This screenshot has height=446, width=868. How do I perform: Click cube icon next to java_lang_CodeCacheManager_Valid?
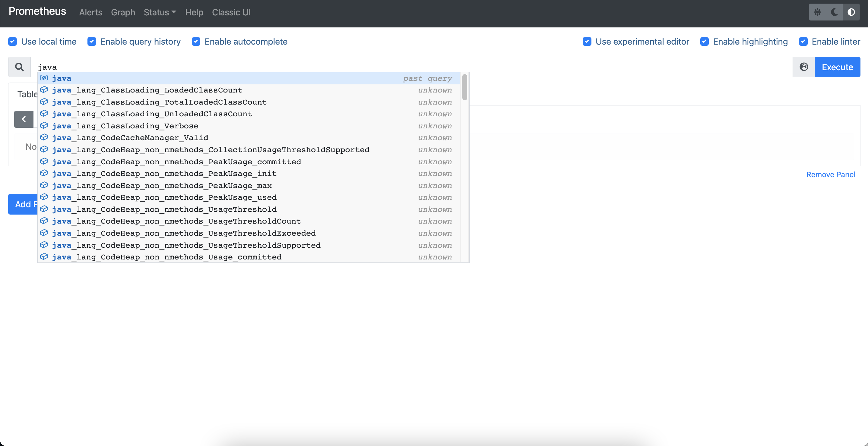coord(44,137)
